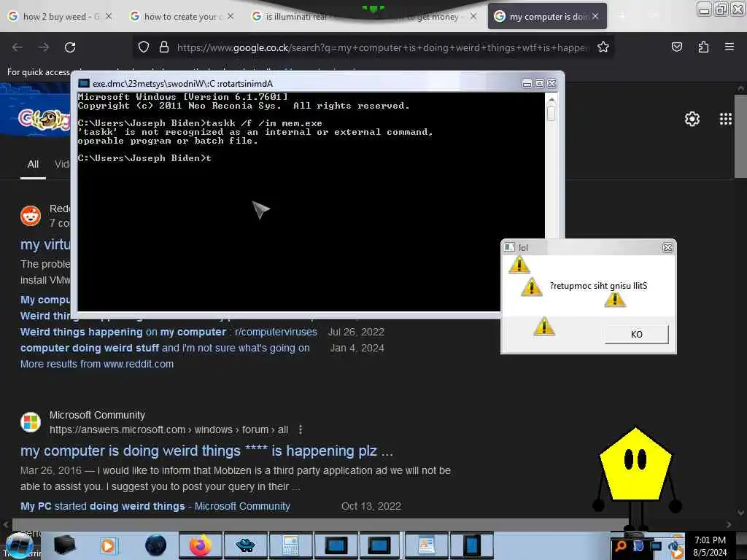Click 'More results from www.reddit.com'
Screen dimensions: 747x560
point(97,364)
